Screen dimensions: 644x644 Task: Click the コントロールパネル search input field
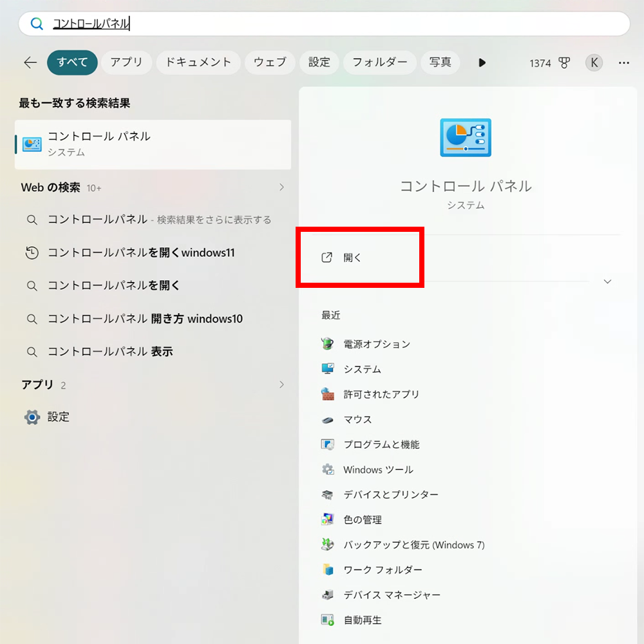pyautogui.click(x=324, y=24)
